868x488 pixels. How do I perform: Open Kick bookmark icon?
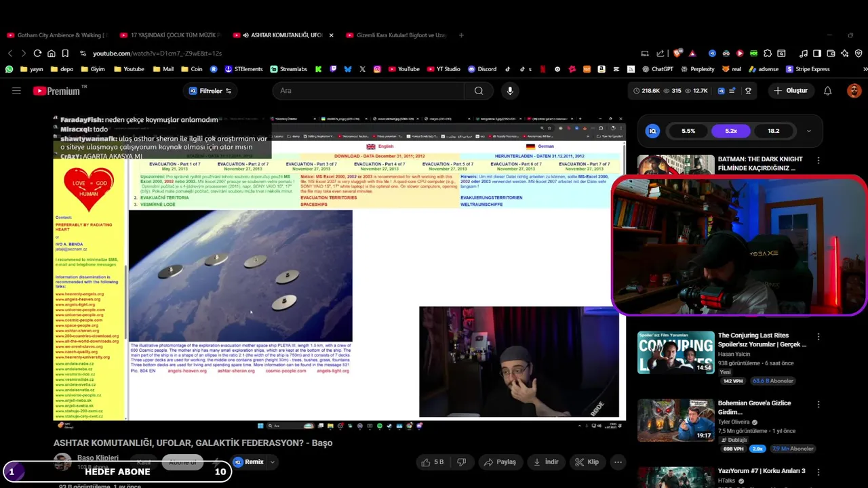(318, 68)
